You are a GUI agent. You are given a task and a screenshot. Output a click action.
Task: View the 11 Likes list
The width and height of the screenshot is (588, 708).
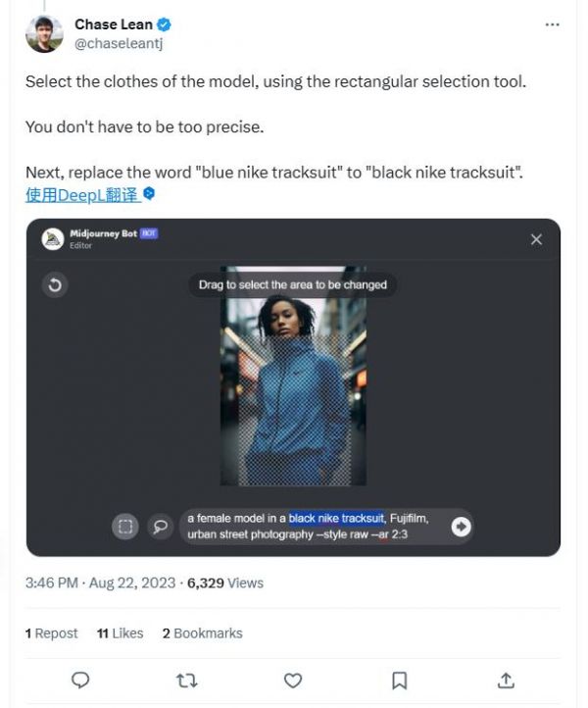click(121, 633)
